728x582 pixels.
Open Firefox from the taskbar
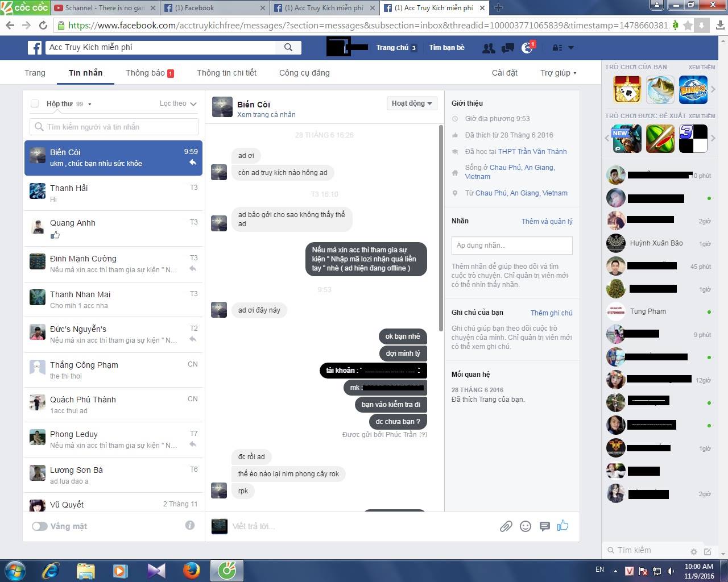point(191,570)
